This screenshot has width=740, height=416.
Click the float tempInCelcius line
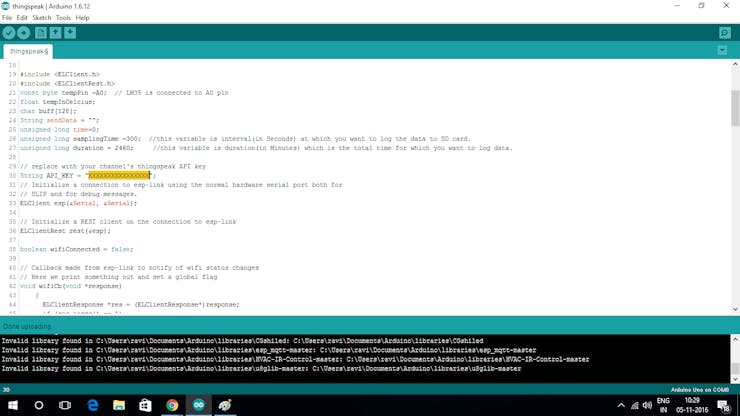pyautogui.click(x=58, y=102)
